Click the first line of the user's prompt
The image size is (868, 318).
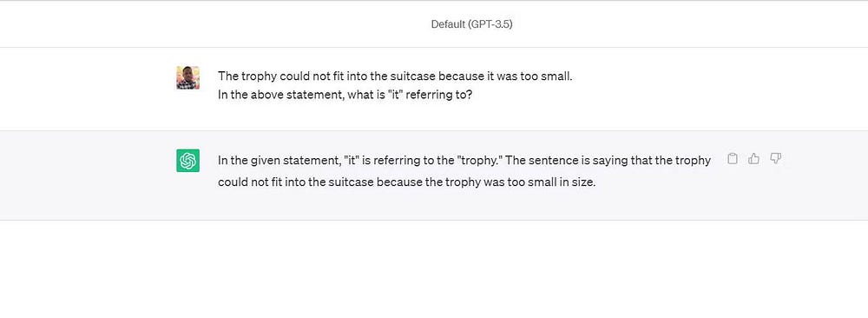395,76
